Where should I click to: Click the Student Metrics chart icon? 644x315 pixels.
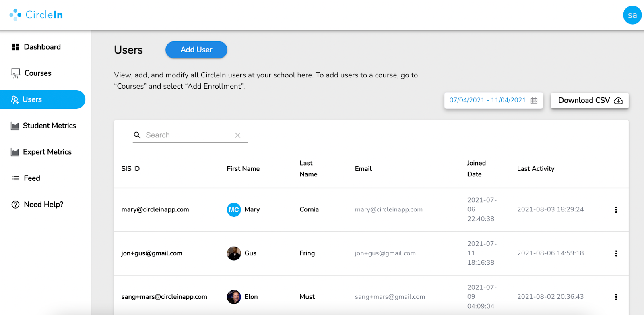(x=15, y=126)
